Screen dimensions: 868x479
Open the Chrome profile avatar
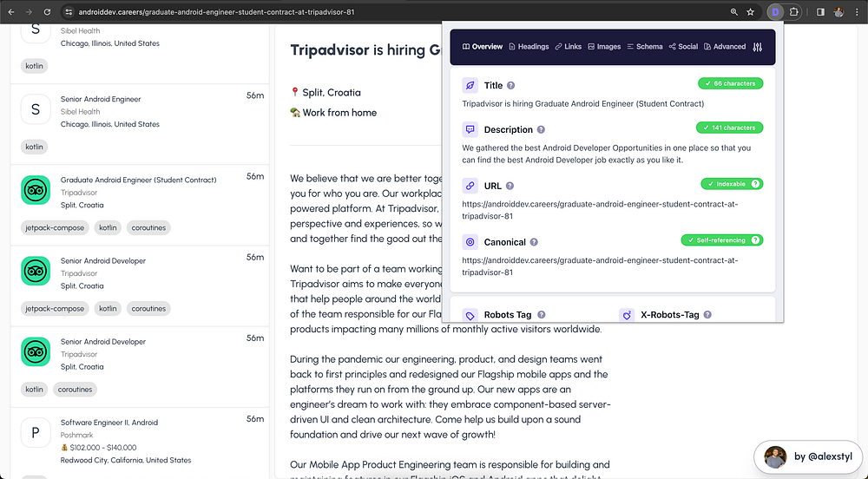coord(838,11)
